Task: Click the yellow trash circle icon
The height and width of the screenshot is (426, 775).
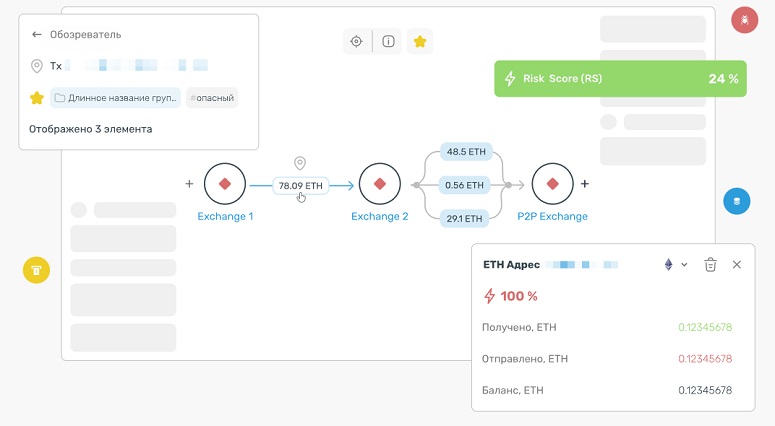Action: click(36, 269)
